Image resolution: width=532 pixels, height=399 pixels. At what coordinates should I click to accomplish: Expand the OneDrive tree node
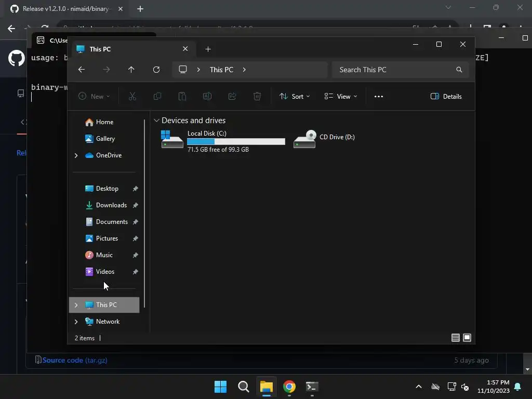coord(76,155)
